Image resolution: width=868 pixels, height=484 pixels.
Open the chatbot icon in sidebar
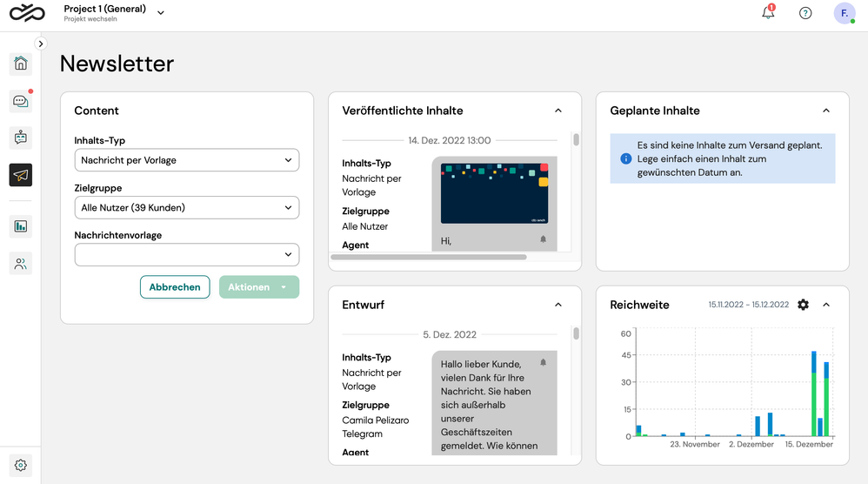point(21,138)
